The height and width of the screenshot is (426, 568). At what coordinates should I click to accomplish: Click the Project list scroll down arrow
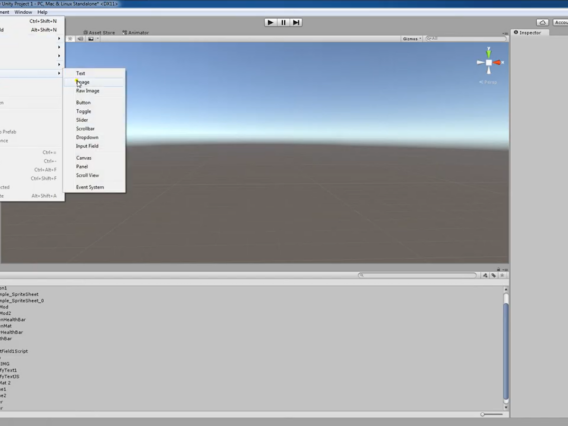click(506, 407)
